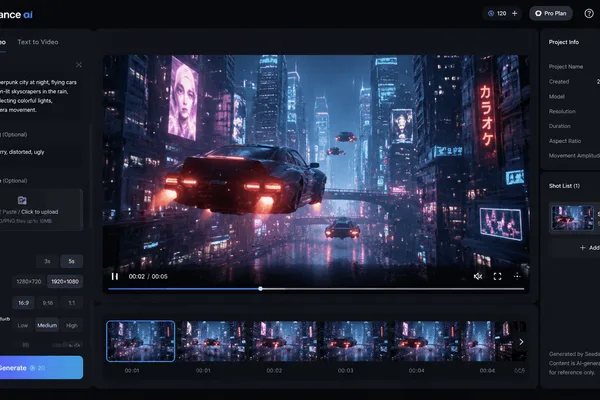Screen dimensions: 600x400
Task: Select the fifth filmstrip frame labeled 00:04
Action: click(425, 341)
